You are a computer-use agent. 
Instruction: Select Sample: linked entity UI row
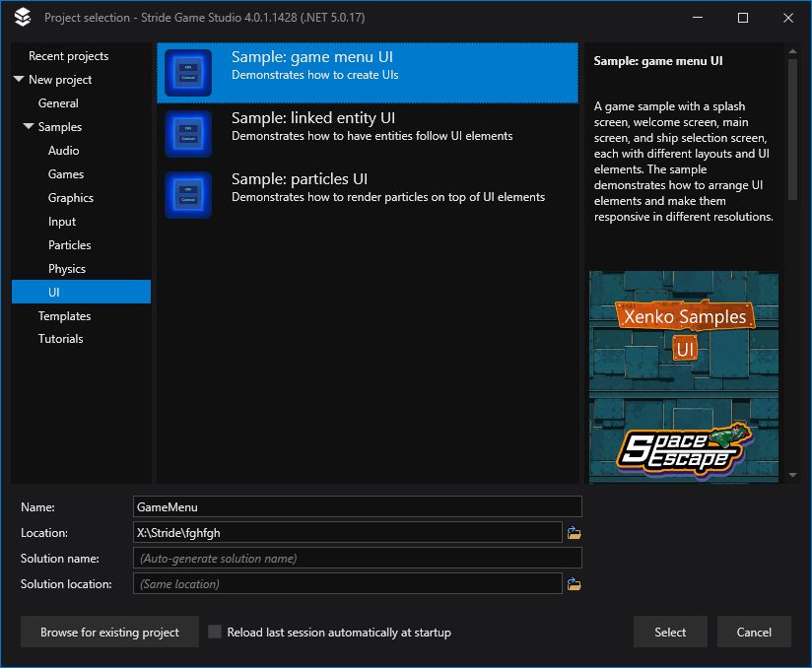368,134
